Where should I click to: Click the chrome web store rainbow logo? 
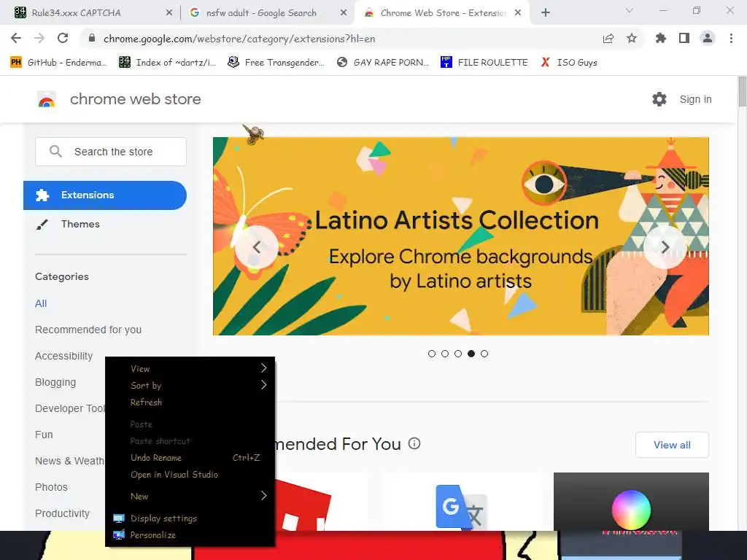pyautogui.click(x=47, y=99)
